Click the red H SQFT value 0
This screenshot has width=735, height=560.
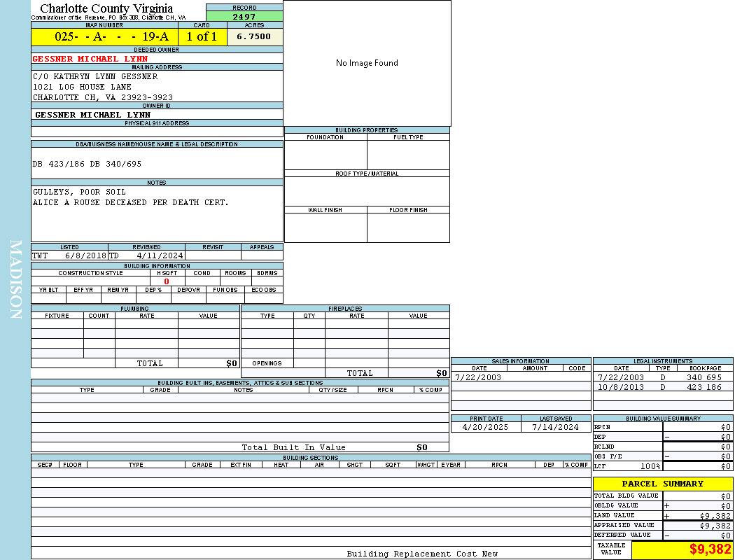coord(167,281)
